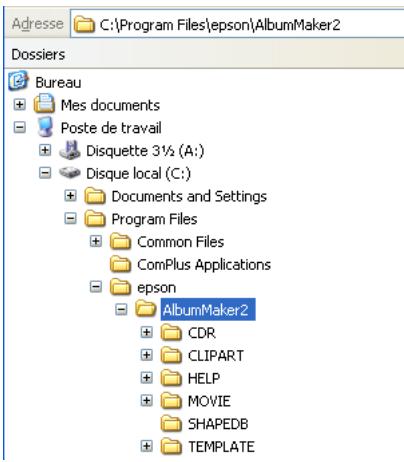Expand the Mes documents node
This screenshot has width=404, height=462.
click(x=20, y=104)
